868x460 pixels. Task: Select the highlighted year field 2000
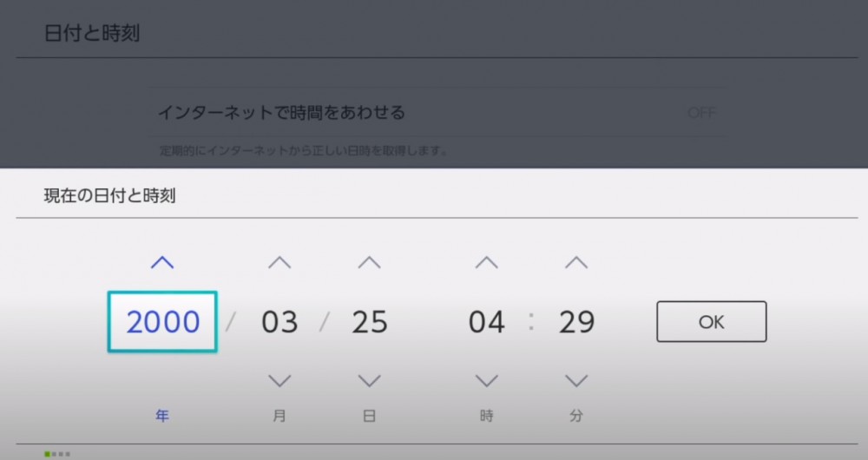click(x=162, y=322)
